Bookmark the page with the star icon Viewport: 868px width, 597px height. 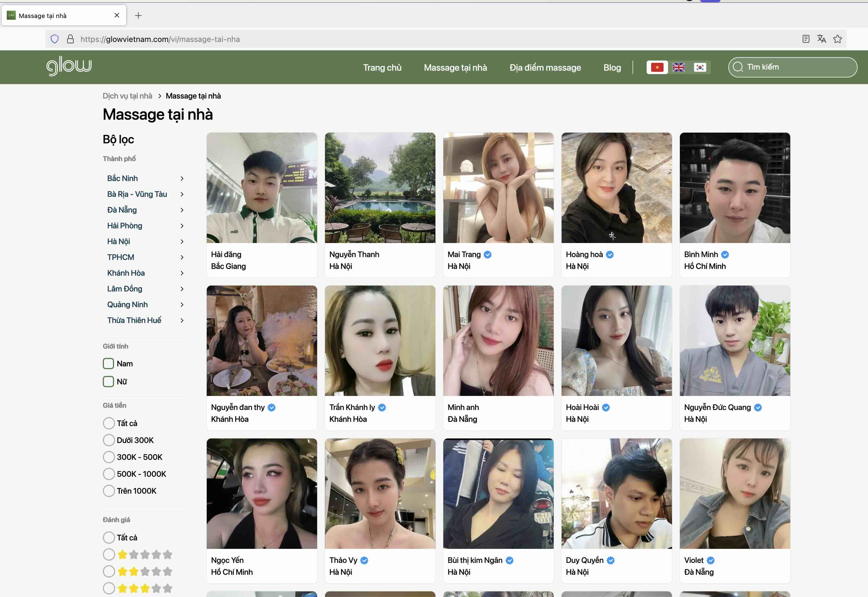(x=837, y=39)
